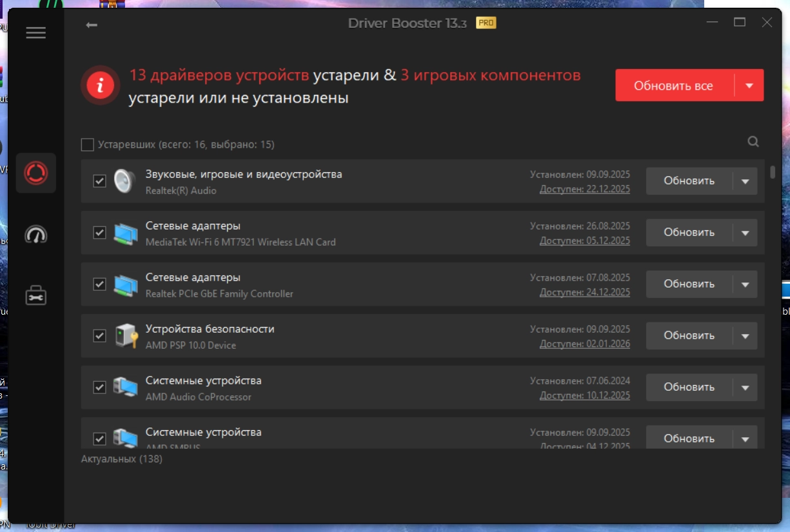This screenshot has height=532, width=790.
Task: Update the AMD Audio CoProcessor driver
Action: click(x=689, y=388)
